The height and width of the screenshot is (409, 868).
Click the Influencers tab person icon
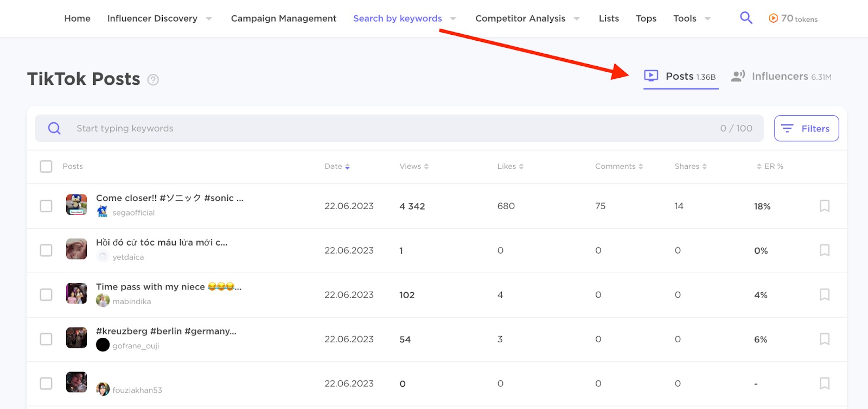(738, 76)
